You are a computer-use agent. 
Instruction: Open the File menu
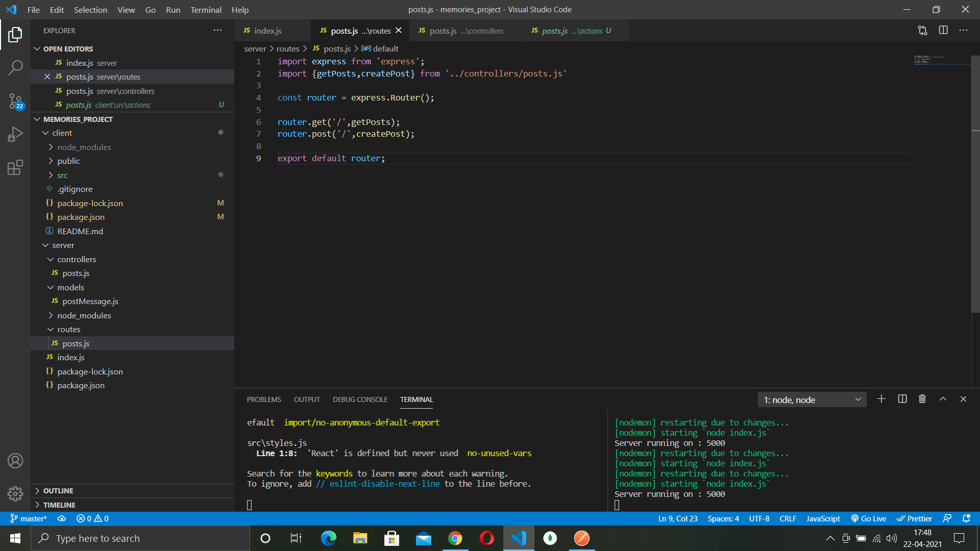tap(33, 10)
